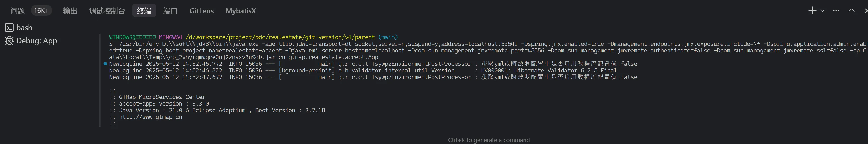Click the blue command decoration dot
This screenshot has height=144, width=868.
(x=106, y=64)
